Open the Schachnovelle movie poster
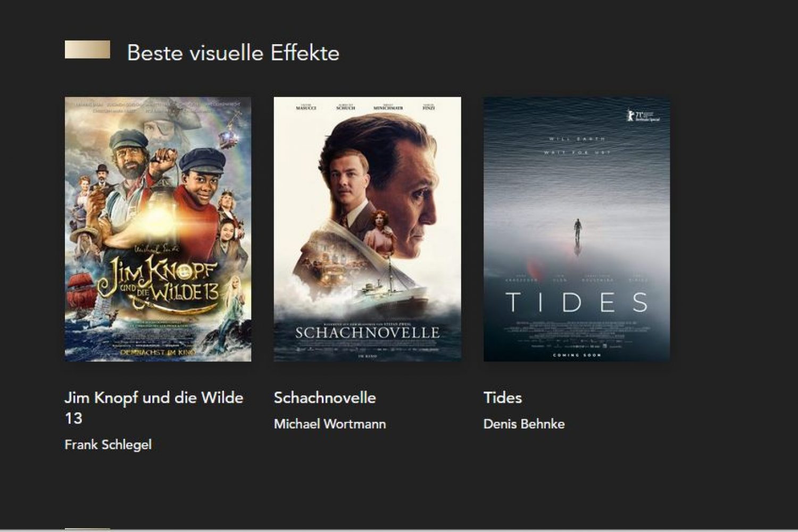Screen dimensions: 798x532 tap(367, 229)
